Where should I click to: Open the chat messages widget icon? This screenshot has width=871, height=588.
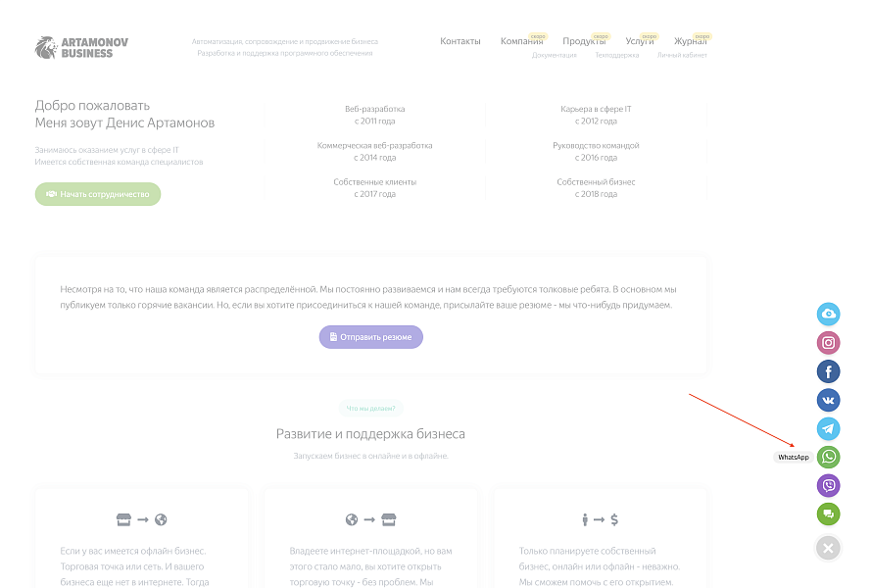[x=828, y=513]
